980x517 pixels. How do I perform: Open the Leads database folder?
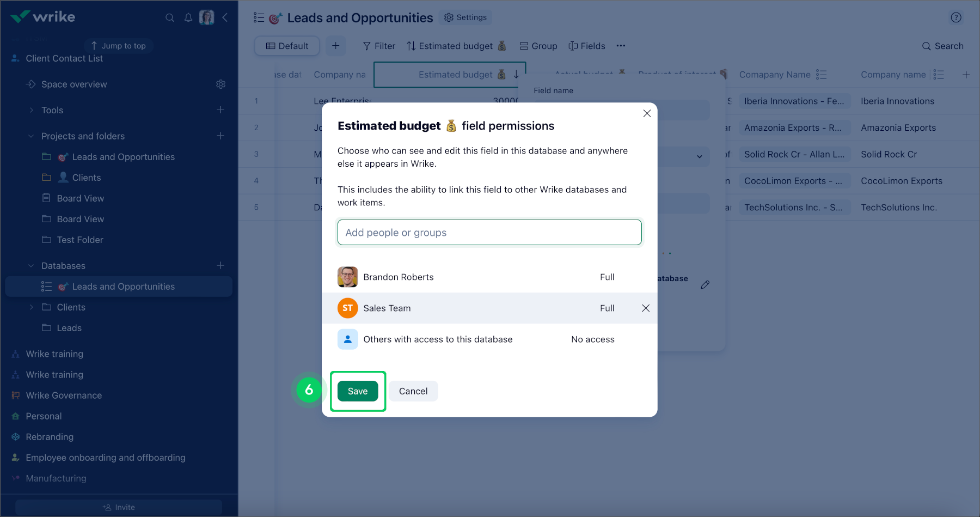pyautogui.click(x=69, y=328)
